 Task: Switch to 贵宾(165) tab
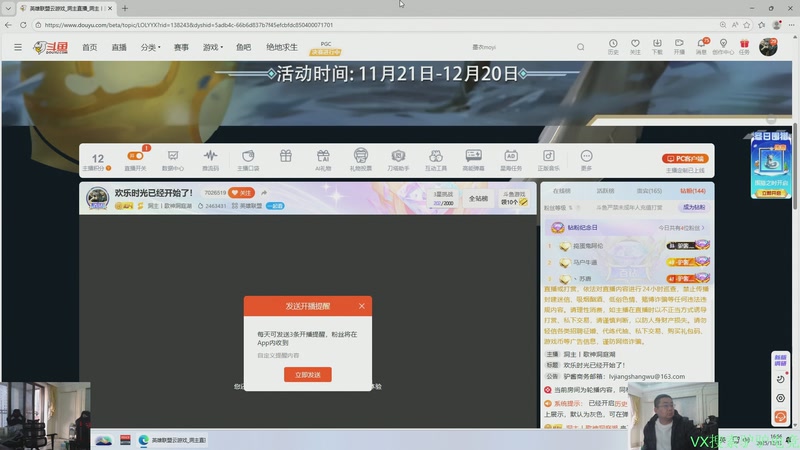coord(649,191)
